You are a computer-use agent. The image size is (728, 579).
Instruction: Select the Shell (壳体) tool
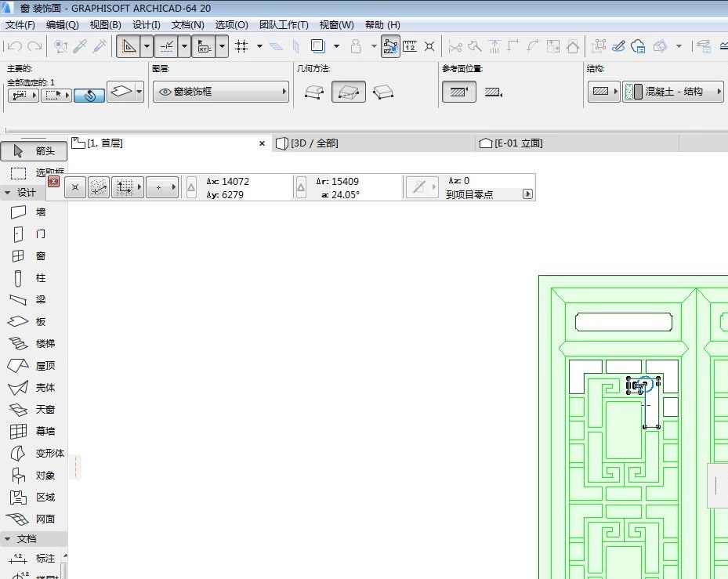point(32,388)
